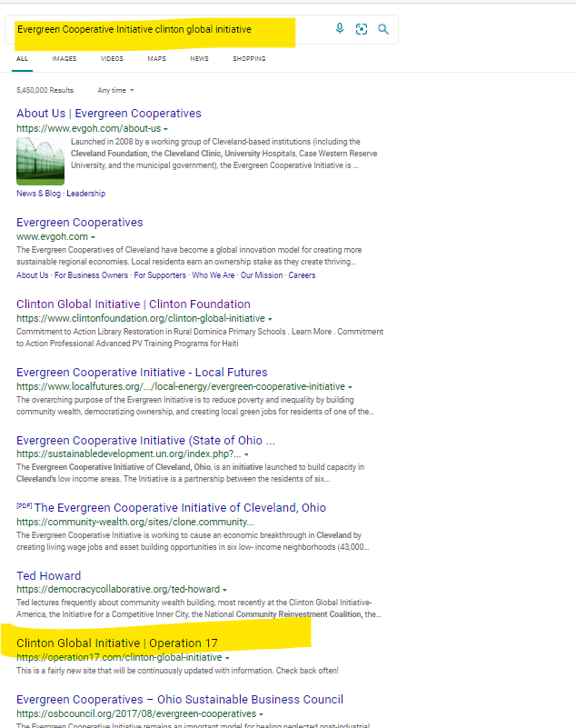This screenshot has width=576, height=728.
Task: Select the ALL results tab
Action: (23, 58)
